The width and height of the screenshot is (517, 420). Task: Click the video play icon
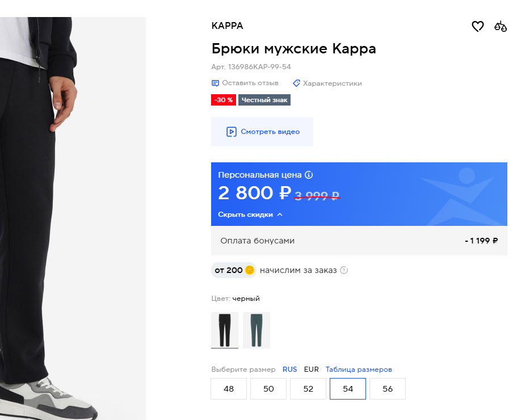[x=231, y=132]
